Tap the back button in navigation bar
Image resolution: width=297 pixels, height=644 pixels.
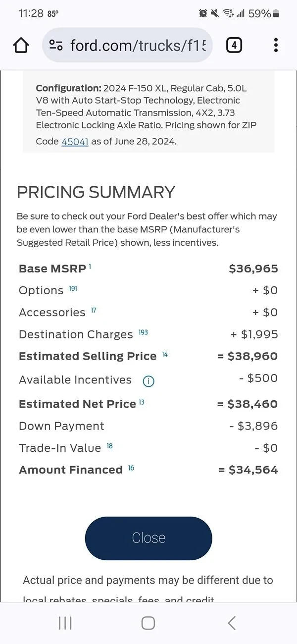tap(231, 623)
